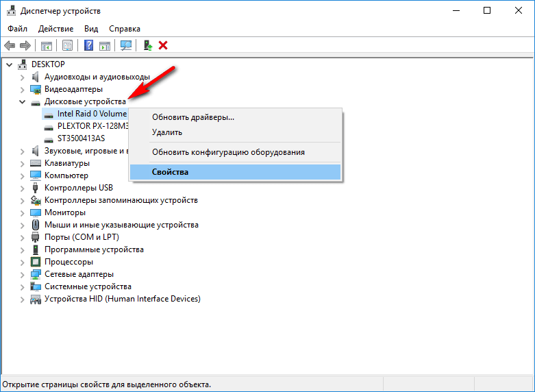Toggle the action pane toolbar icon
535x392 pixels.
(x=105, y=45)
